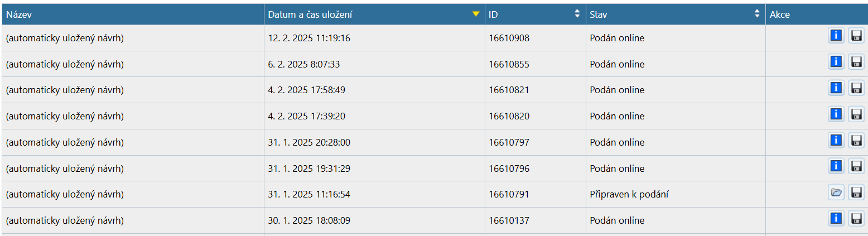The width and height of the screenshot is (868, 236).
Task: Save draft with ID 16610908
Action: tap(856, 36)
